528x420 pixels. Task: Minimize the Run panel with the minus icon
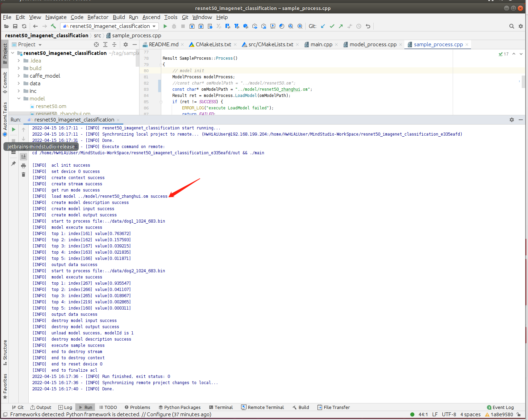click(x=521, y=120)
